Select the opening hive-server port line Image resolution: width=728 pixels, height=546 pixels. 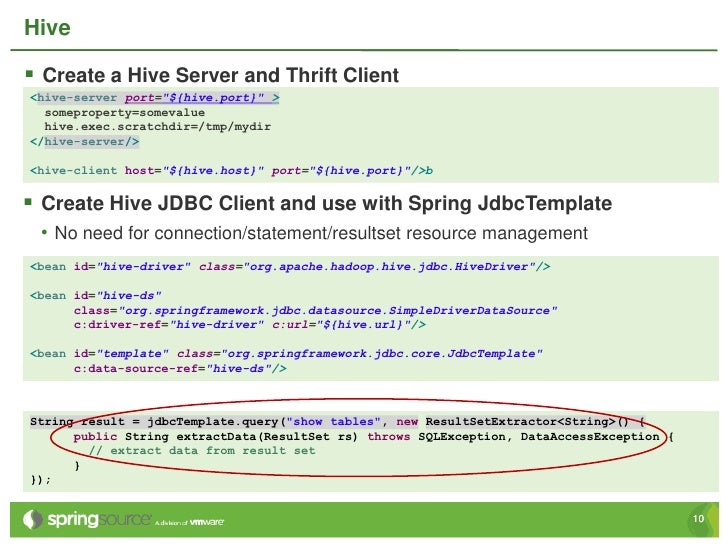pos(155,98)
